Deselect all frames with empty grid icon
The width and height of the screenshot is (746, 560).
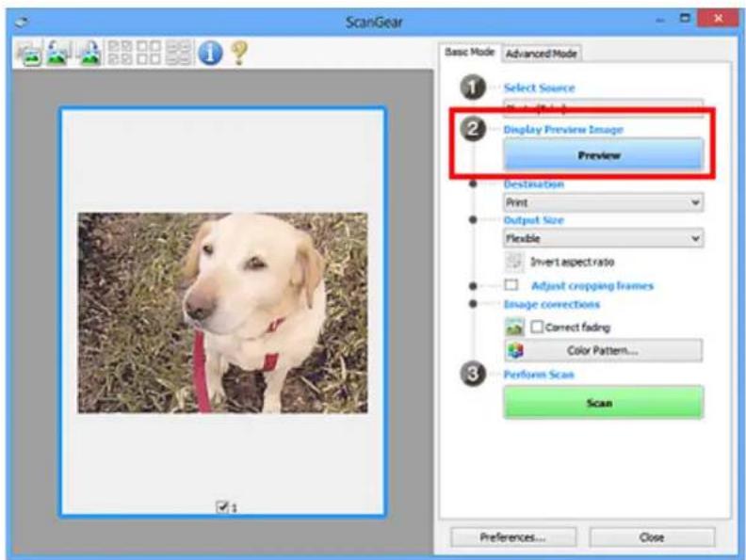(149, 53)
